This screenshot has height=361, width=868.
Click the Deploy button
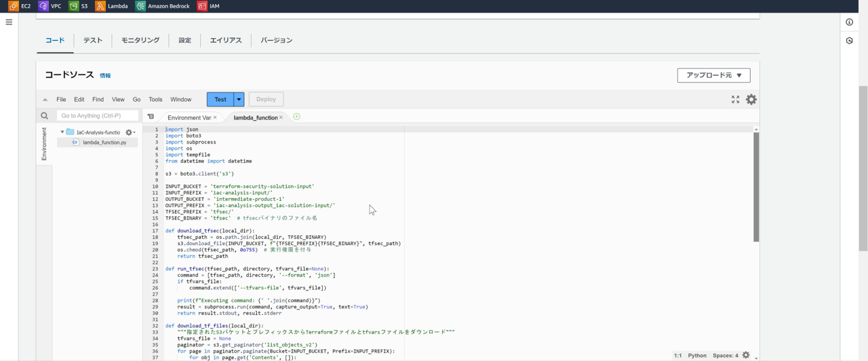pos(266,99)
